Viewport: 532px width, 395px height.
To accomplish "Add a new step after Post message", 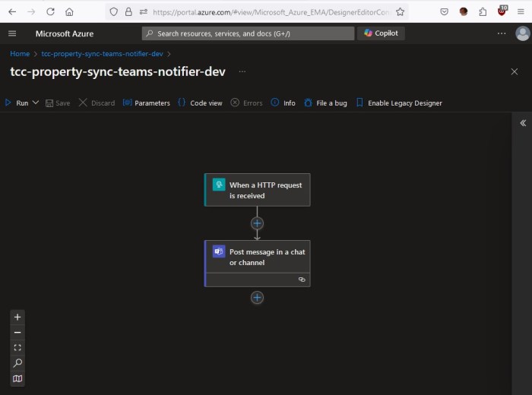I will tap(257, 298).
